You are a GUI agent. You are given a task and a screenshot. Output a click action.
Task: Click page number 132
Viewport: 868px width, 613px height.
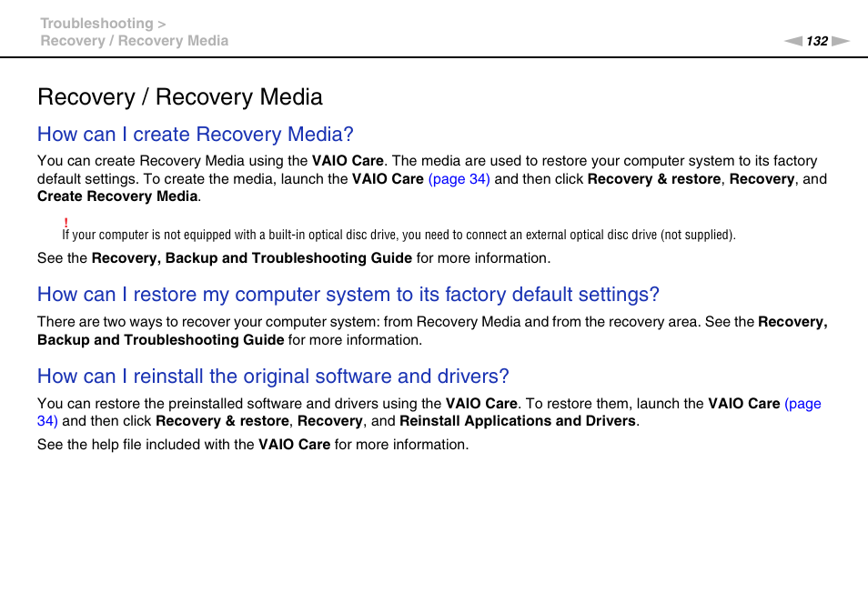pos(817,41)
